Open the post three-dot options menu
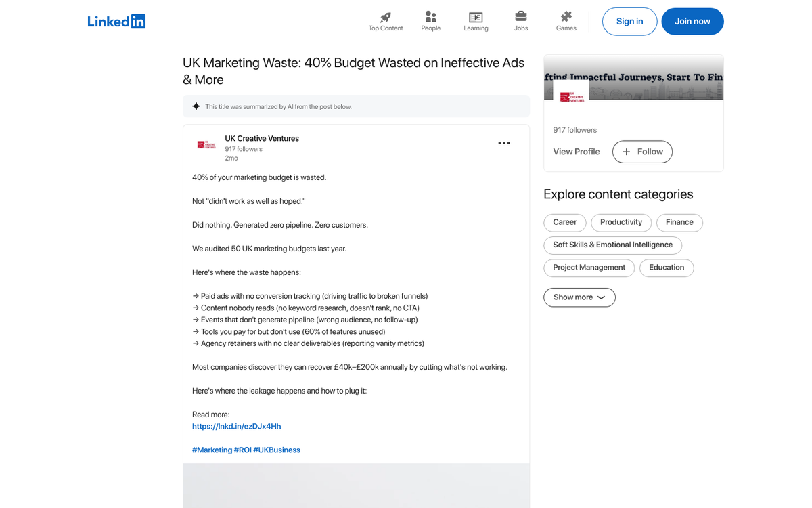The height and width of the screenshot is (508, 812). point(503,143)
